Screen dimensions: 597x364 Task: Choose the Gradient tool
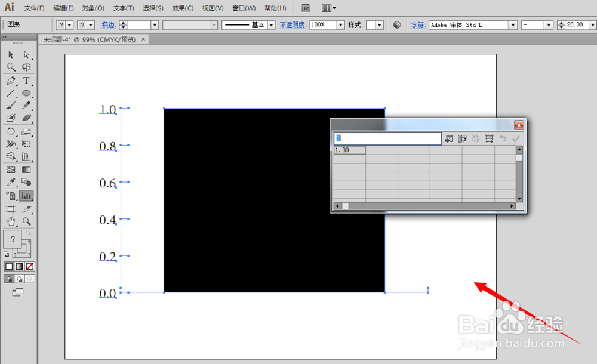pyautogui.click(x=26, y=170)
